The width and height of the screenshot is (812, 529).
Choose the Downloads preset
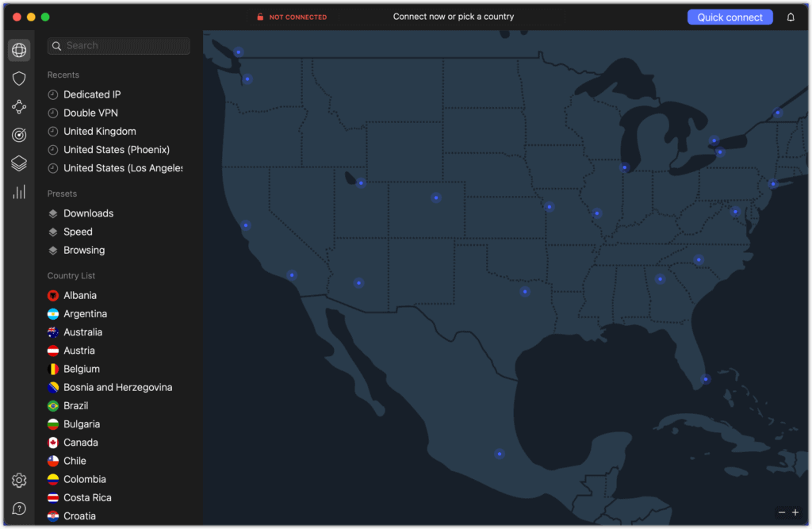88,213
